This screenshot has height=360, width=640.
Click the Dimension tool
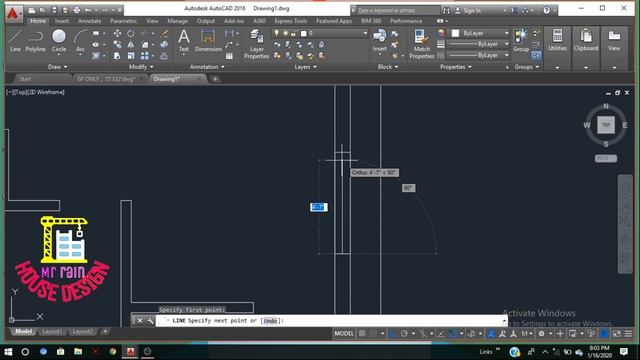[208, 41]
